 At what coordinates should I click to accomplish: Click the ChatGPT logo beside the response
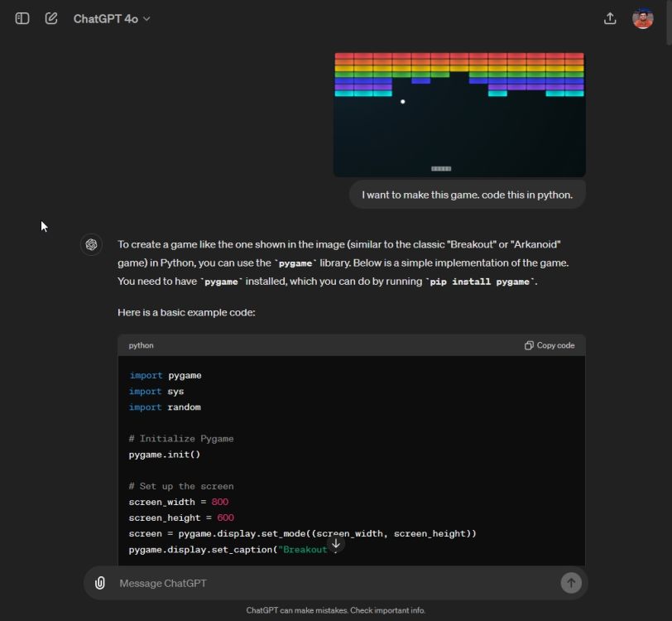point(91,245)
